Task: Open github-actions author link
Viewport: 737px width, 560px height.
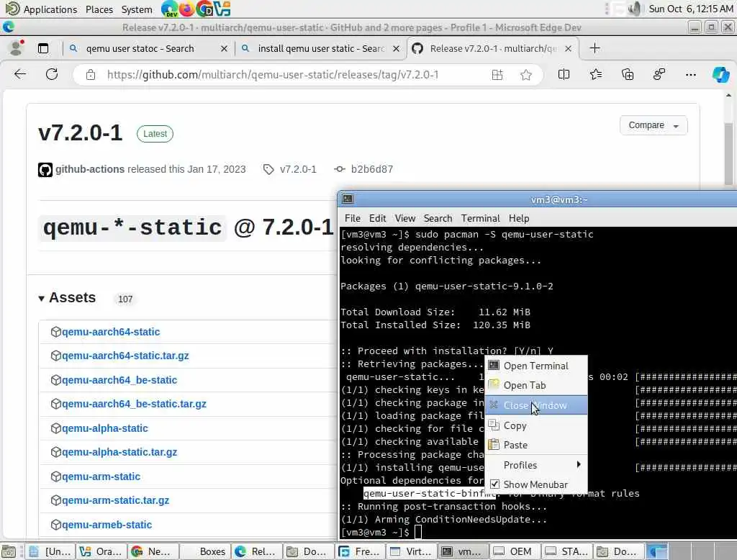Action: pos(90,169)
